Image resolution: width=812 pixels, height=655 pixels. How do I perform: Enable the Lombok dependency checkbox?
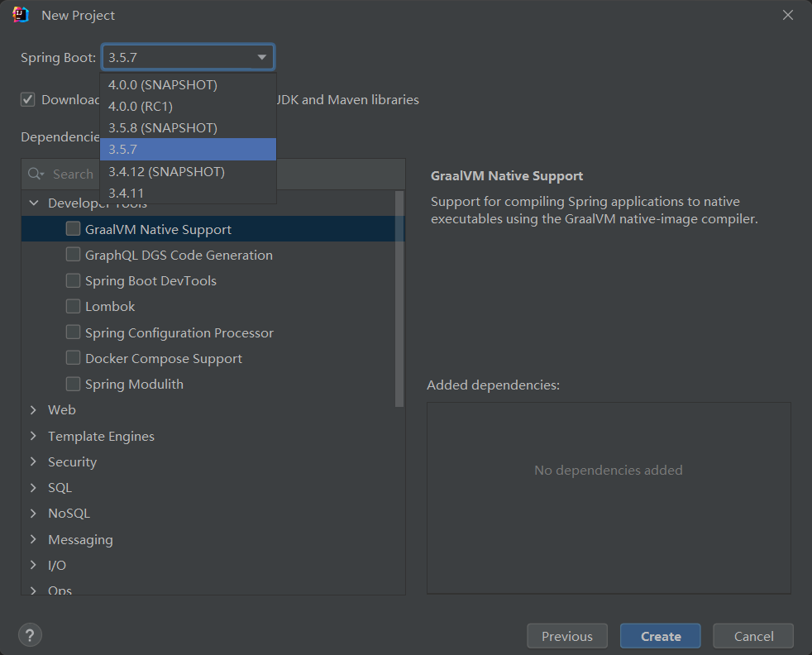(x=73, y=306)
